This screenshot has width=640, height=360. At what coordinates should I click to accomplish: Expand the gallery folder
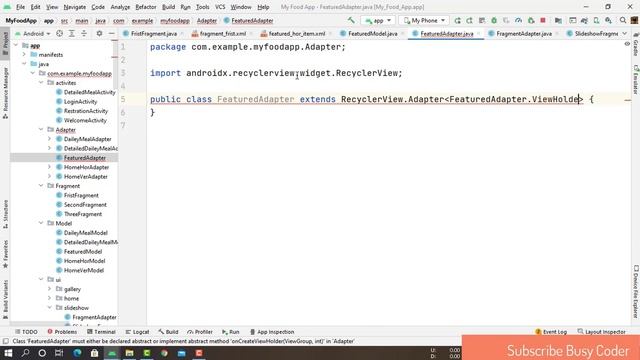49,289
